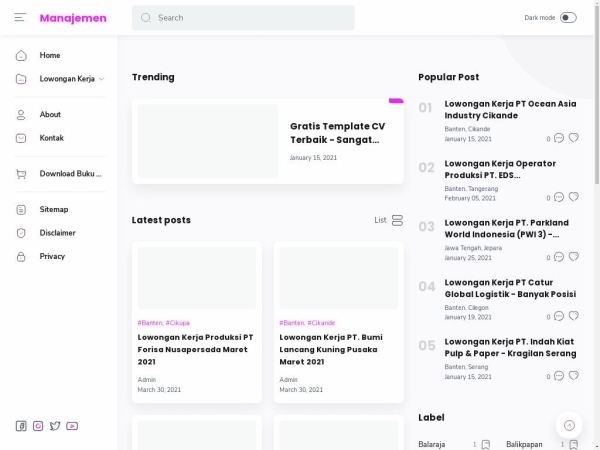Click heart icon on PT Catur Global post
The width and height of the screenshot is (600, 450).
pyautogui.click(x=573, y=317)
